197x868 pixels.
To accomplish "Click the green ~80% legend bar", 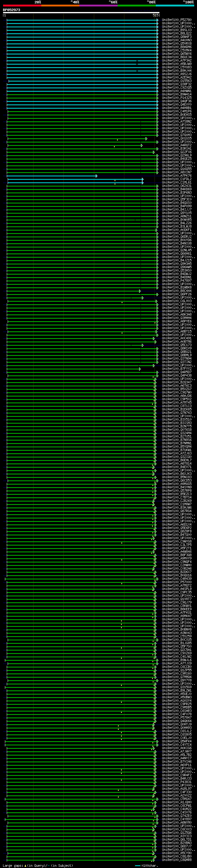I will (x=137, y=6).
